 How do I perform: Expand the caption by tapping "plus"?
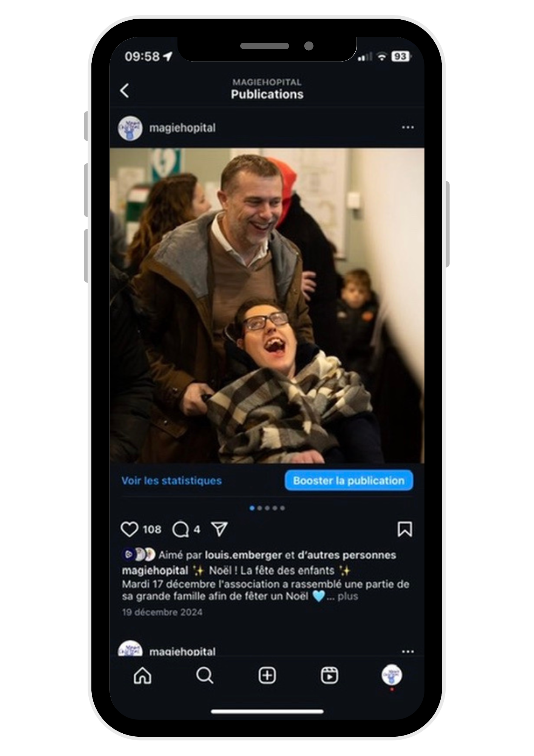tap(348, 596)
